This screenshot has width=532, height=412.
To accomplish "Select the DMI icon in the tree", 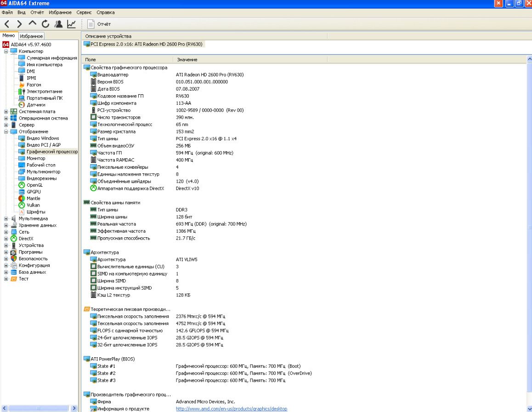I will (x=22, y=71).
